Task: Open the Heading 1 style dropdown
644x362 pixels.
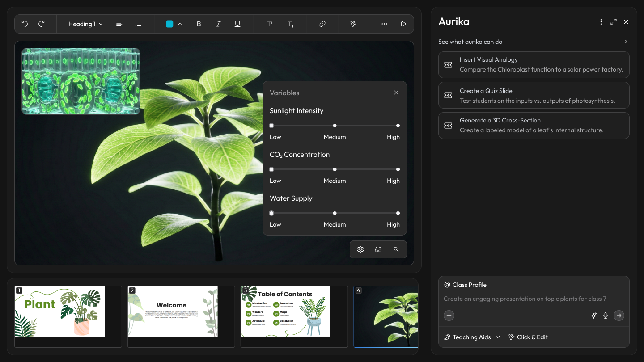Action: [85, 24]
